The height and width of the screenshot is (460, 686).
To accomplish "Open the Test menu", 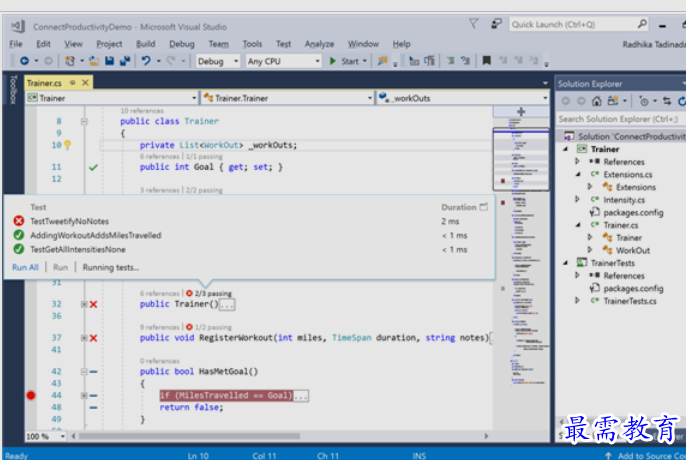I will (x=284, y=44).
